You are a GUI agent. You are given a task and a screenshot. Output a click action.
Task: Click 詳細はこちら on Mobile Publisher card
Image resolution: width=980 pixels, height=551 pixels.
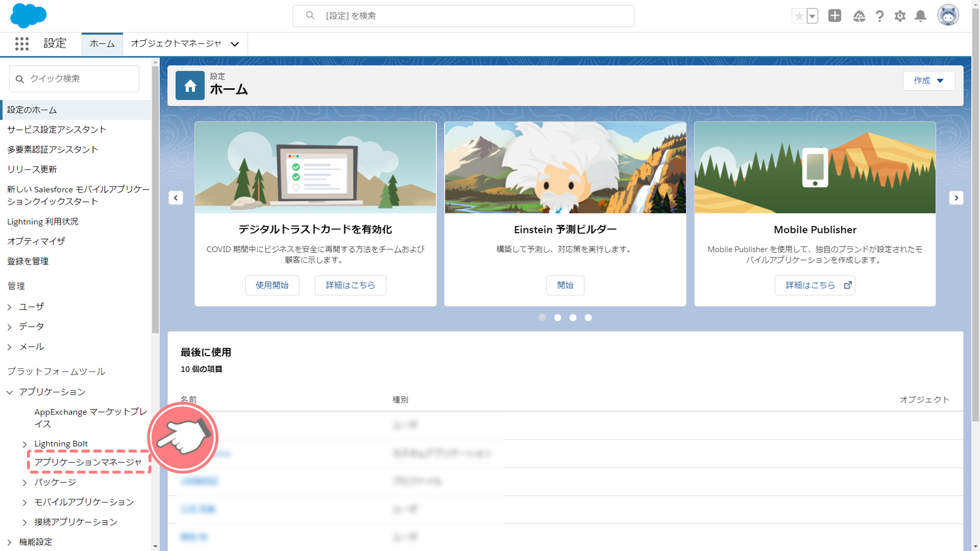click(x=815, y=285)
